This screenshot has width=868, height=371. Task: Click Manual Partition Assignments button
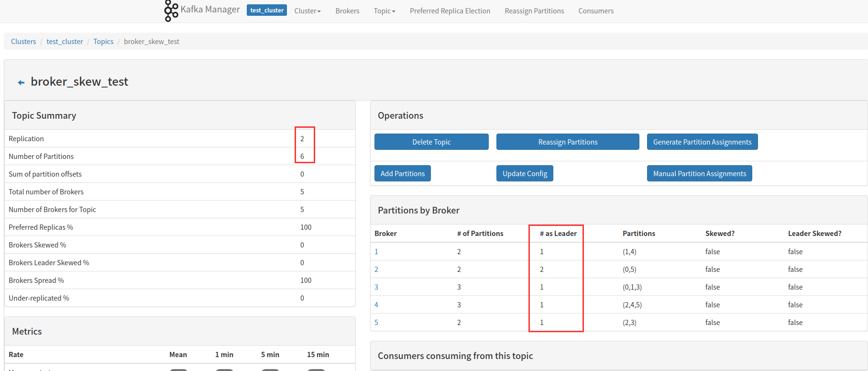700,173
